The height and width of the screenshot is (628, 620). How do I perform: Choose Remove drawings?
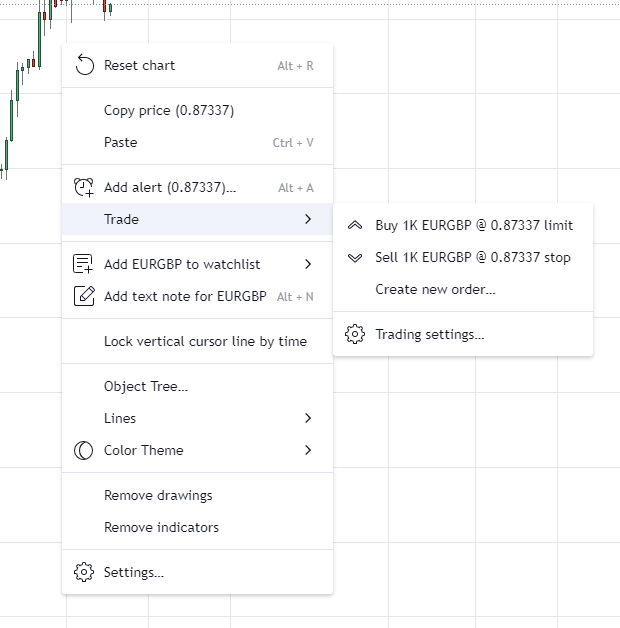point(158,495)
